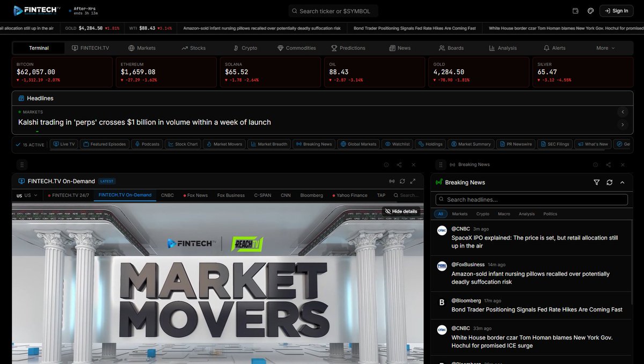Open the US region dropdown

pos(27,195)
